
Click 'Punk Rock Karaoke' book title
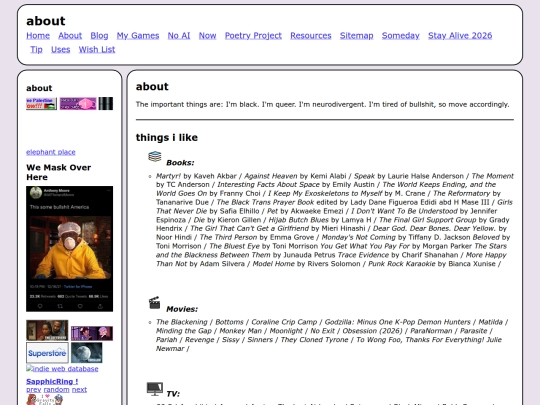click(402, 264)
